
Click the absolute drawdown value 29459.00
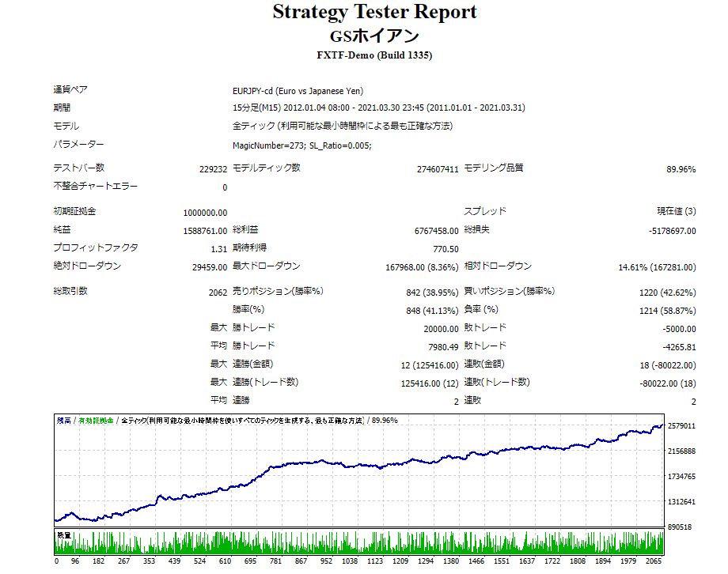click(x=210, y=267)
